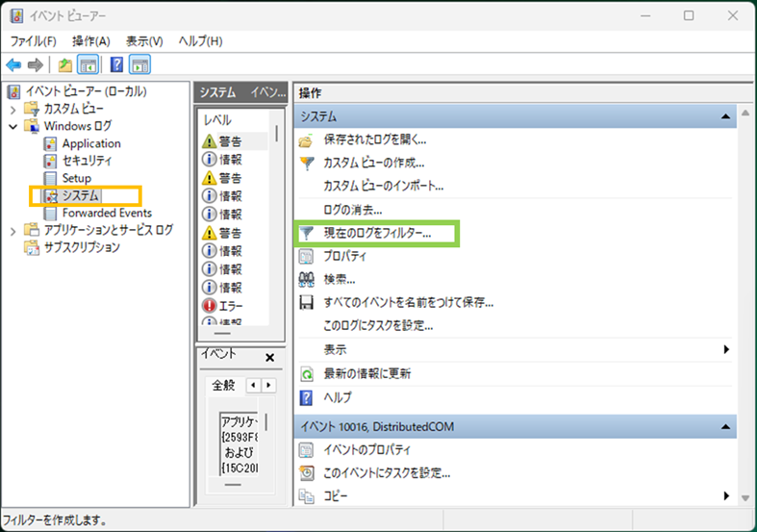Click the event description text box
This screenshot has width=757, height=532.
[240, 444]
